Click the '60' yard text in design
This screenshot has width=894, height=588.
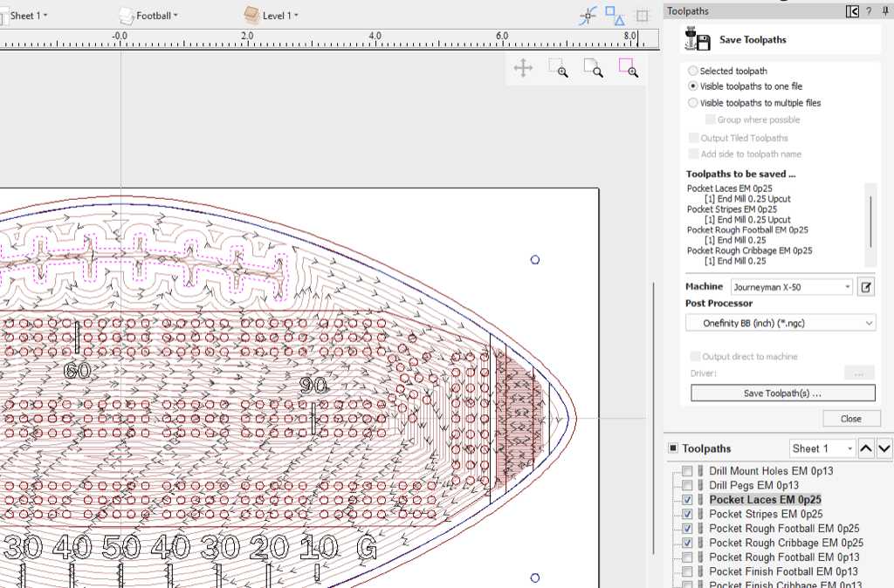click(78, 371)
